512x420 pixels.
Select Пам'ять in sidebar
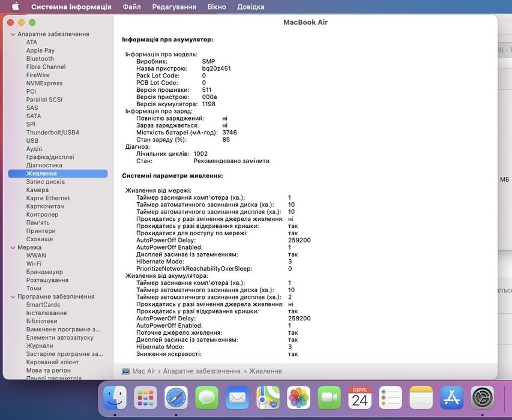pyautogui.click(x=38, y=223)
